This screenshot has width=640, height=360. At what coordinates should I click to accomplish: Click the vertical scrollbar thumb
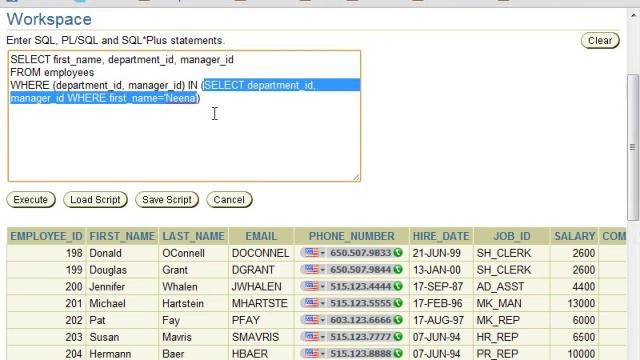click(633, 147)
